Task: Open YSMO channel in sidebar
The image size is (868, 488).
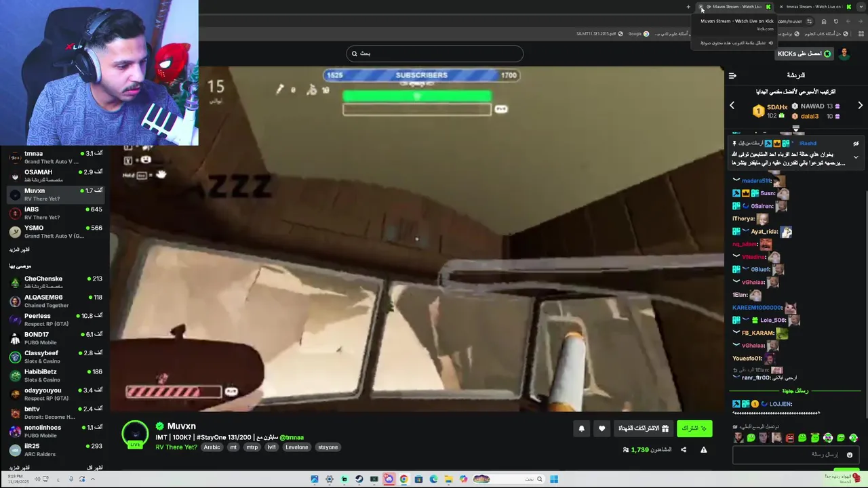Action: 54,232
